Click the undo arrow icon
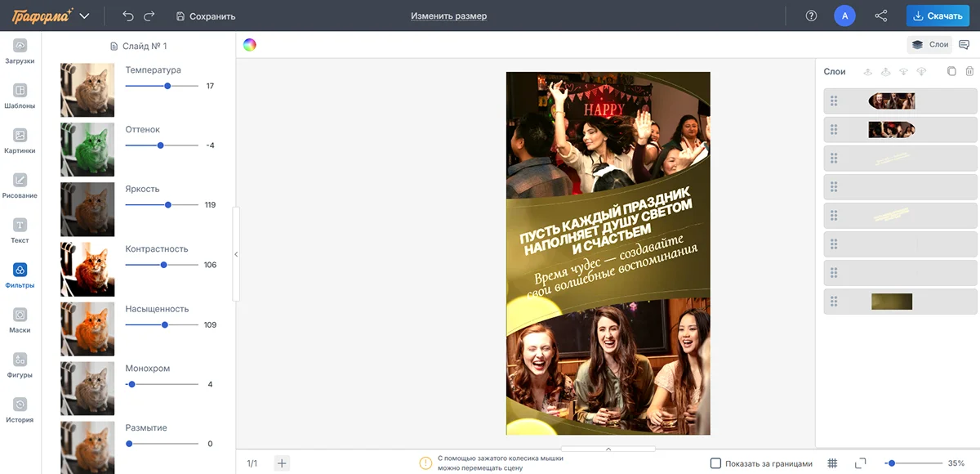Image resolution: width=980 pixels, height=474 pixels. pyautogui.click(x=128, y=16)
